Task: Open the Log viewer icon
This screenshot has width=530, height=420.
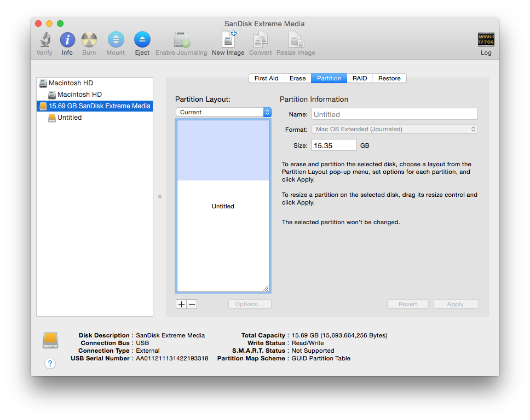Action: pos(486,39)
